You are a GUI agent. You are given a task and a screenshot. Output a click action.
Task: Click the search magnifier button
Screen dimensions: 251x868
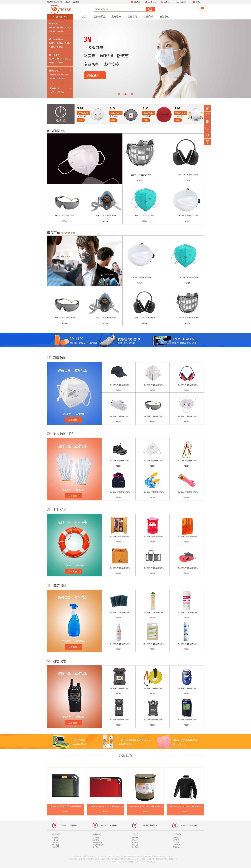pyautogui.click(x=150, y=9)
